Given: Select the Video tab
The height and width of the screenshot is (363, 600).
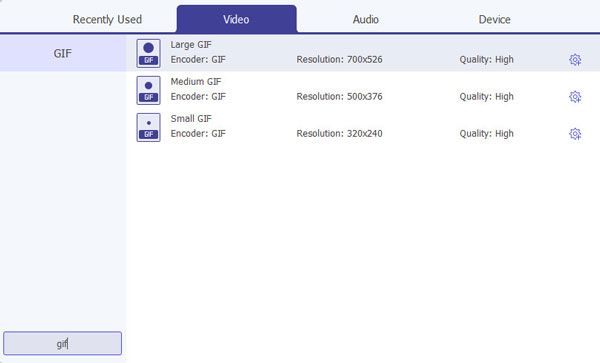Looking at the screenshot, I should [236, 19].
